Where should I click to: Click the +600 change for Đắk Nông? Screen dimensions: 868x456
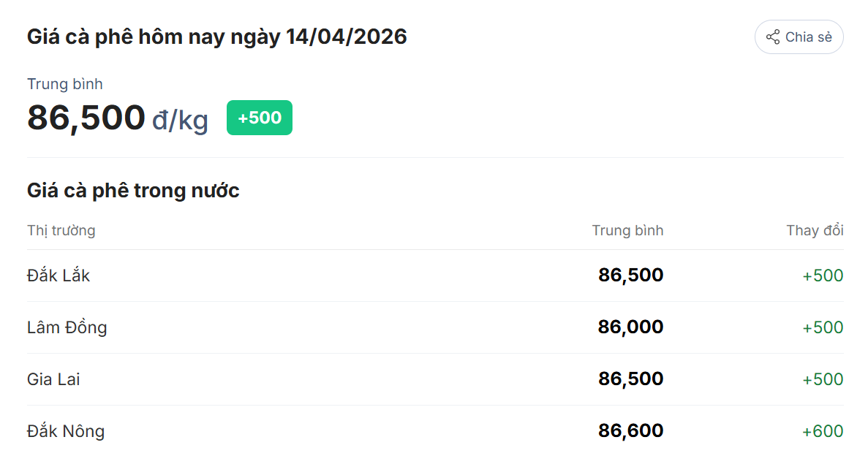823,431
